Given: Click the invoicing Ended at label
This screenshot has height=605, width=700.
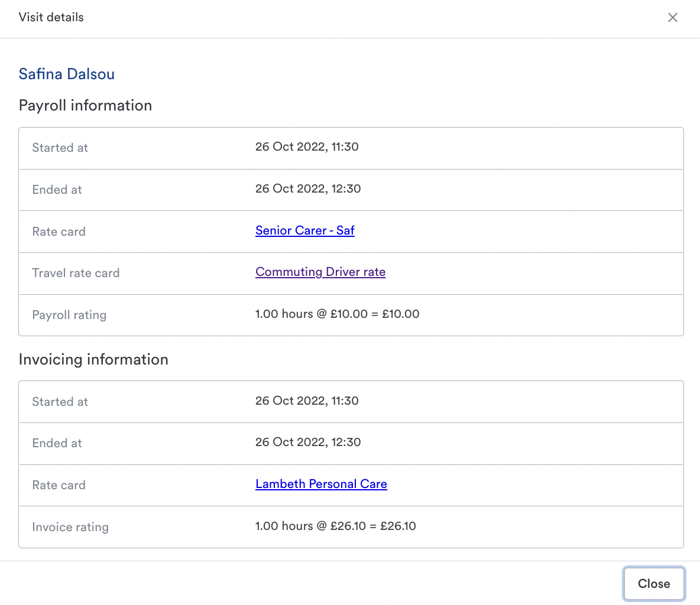Looking at the screenshot, I should pyautogui.click(x=57, y=443).
